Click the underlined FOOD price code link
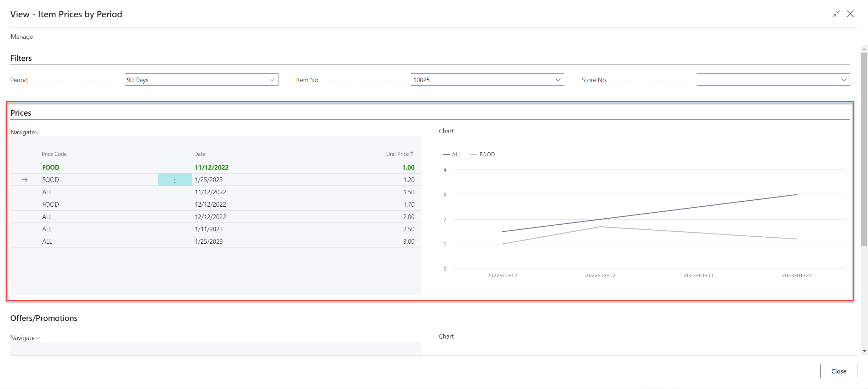868x389 pixels. [50, 180]
